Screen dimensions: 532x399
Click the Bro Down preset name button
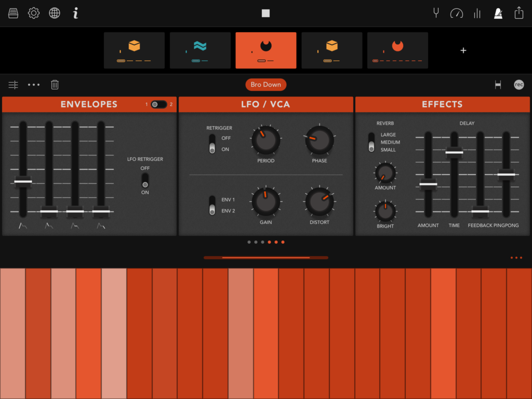tap(266, 85)
